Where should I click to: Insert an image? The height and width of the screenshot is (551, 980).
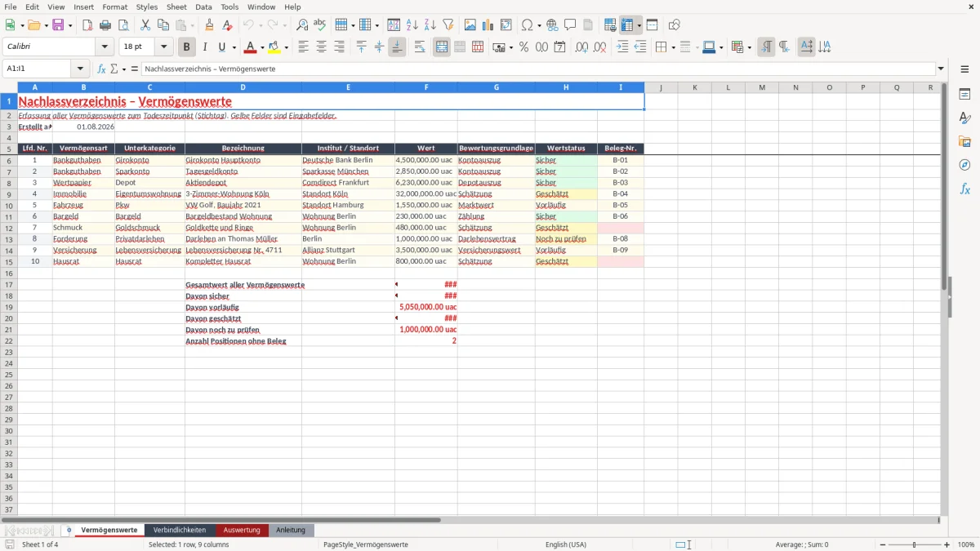pyautogui.click(x=470, y=25)
